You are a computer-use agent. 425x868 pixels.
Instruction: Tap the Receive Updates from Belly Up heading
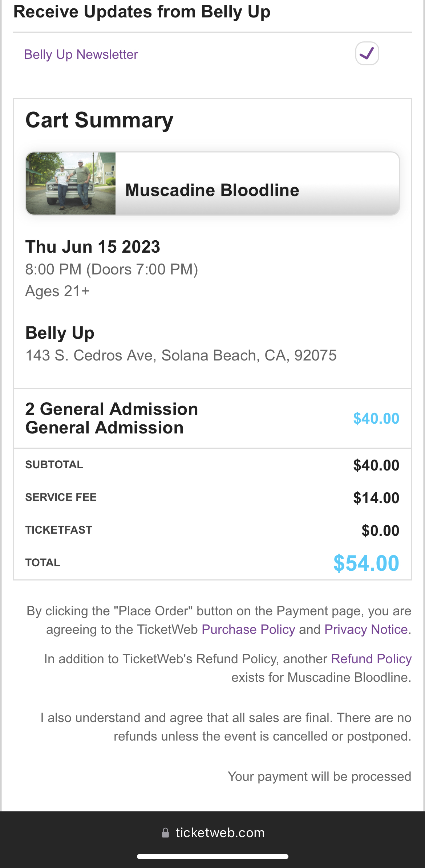click(x=142, y=12)
